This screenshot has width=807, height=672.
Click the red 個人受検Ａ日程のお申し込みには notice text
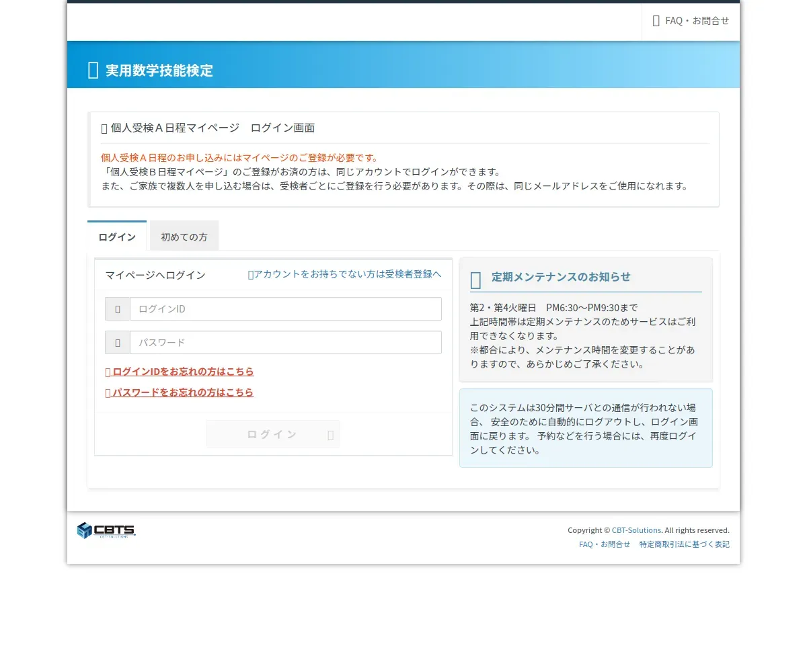click(239, 158)
